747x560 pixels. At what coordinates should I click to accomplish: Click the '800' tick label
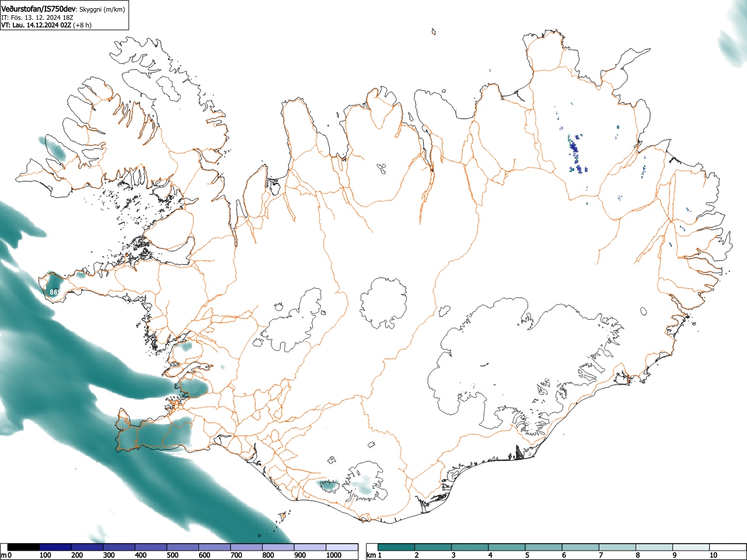pos(268,555)
